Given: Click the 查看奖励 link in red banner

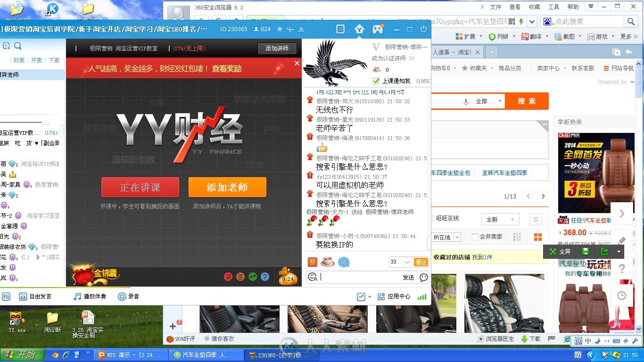Looking at the screenshot, I should (x=227, y=69).
